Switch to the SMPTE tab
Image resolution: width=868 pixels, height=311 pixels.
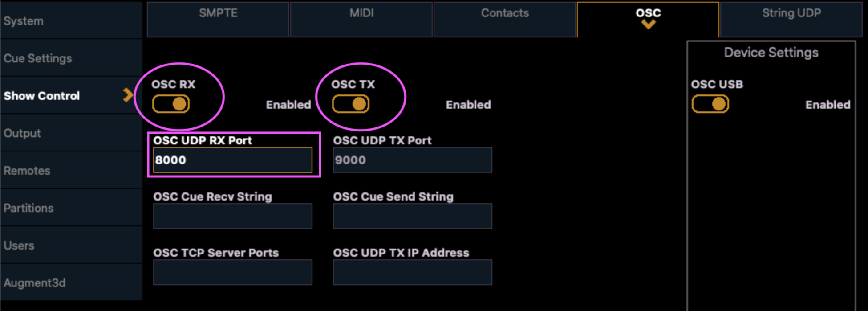[218, 13]
